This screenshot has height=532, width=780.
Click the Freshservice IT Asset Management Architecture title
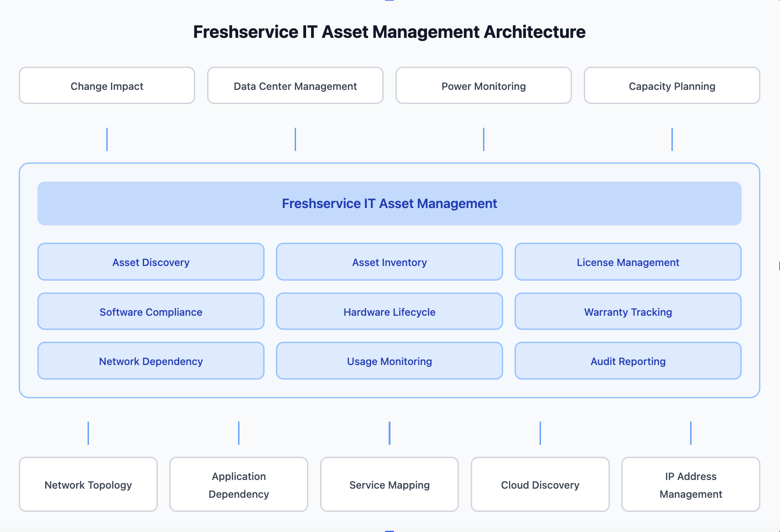coord(390,32)
